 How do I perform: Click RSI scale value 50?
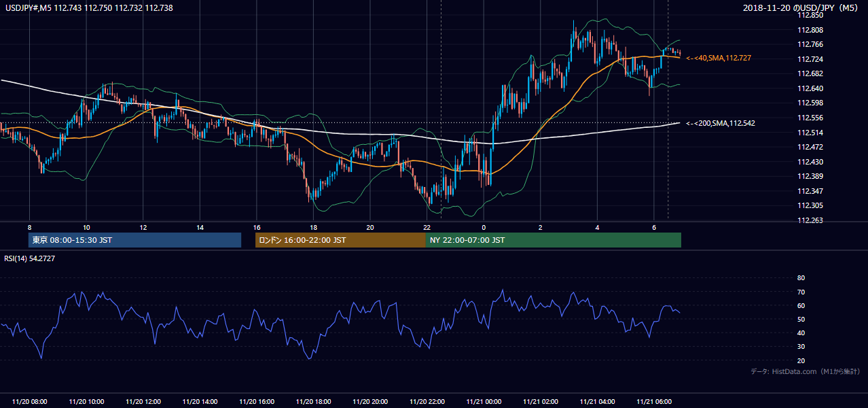801,319
